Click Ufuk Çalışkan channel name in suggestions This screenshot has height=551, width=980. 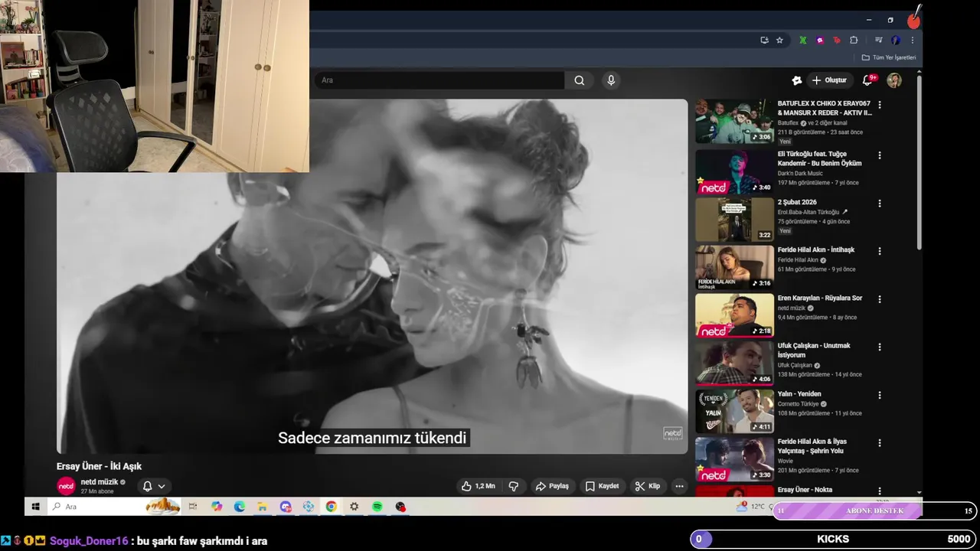[795, 365]
